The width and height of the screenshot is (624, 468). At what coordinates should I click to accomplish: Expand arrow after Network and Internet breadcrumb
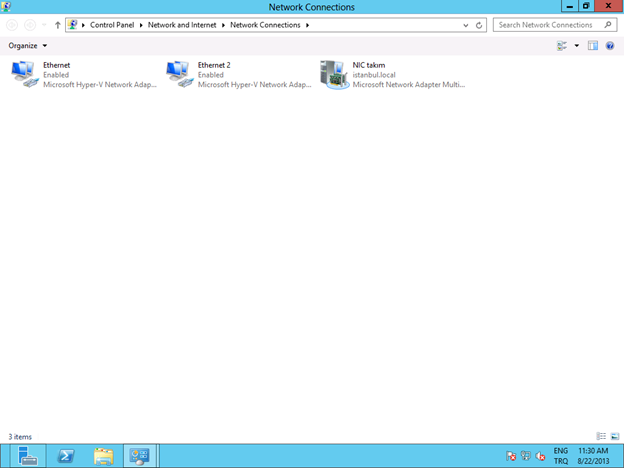coord(223,25)
